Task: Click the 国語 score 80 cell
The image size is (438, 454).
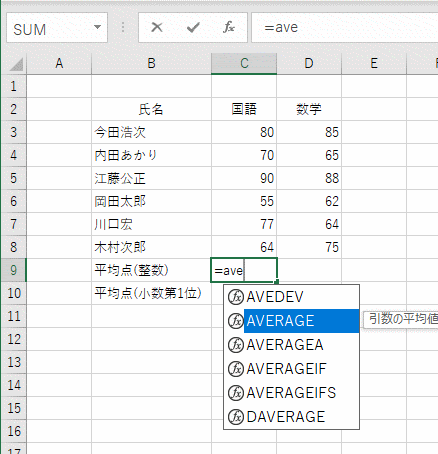Action: pos(244,132)
